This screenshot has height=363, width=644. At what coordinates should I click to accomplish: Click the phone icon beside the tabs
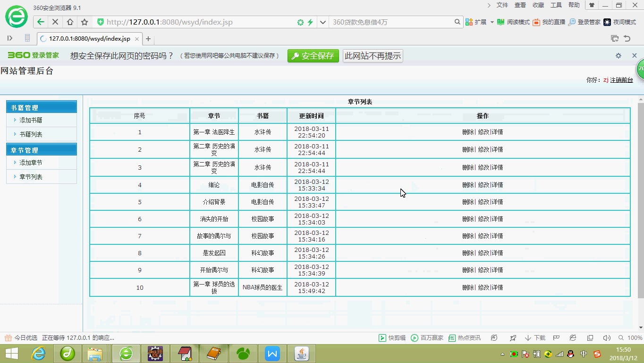[x=27, y=38]
